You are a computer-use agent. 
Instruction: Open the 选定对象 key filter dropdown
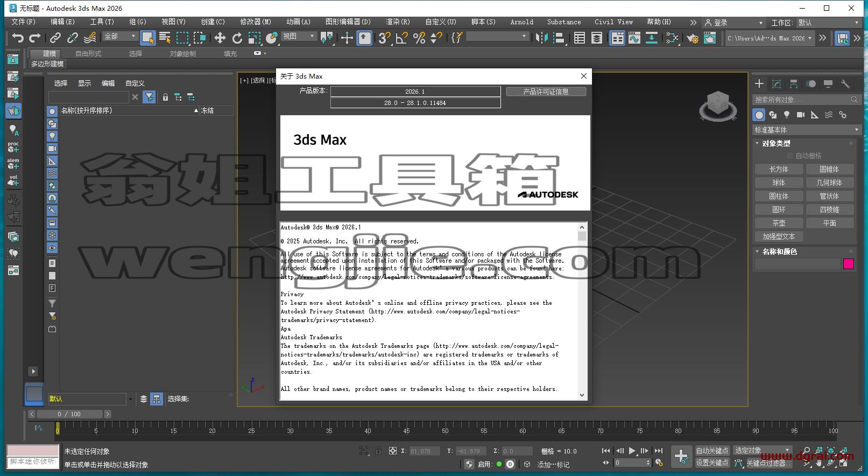tap(763, 451)
